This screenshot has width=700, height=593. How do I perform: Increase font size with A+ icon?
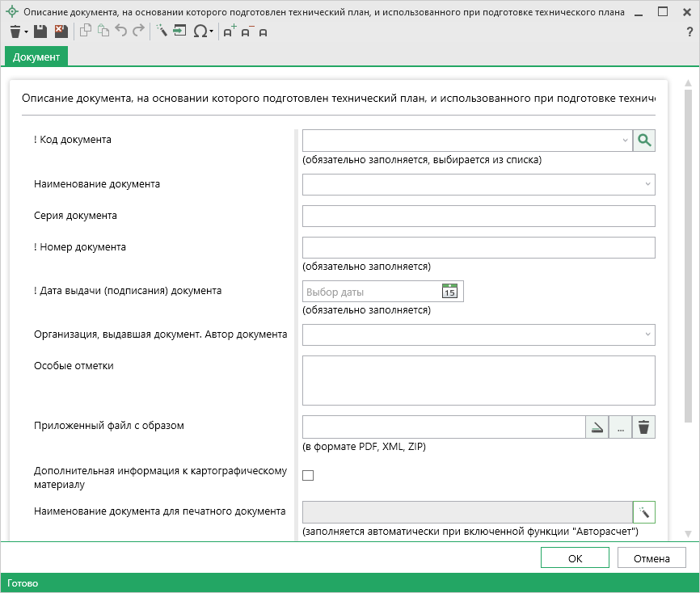coord(230,32)
